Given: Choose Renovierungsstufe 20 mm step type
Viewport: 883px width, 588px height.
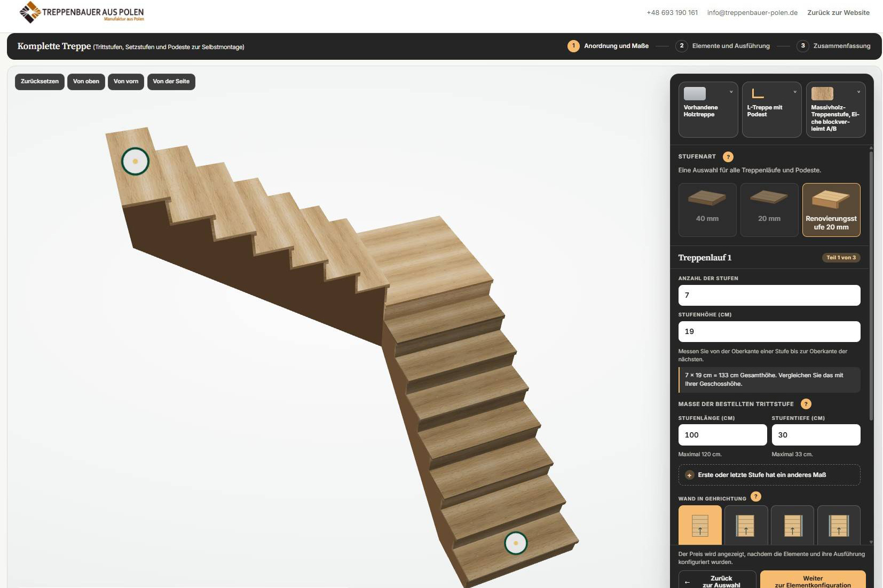Looking at the screenshot, I should tap(831, 210).
